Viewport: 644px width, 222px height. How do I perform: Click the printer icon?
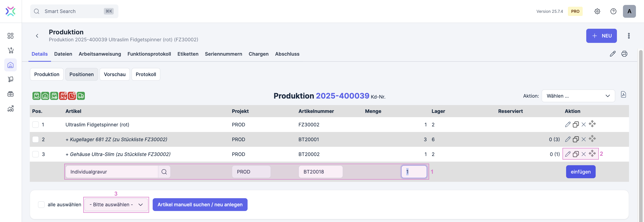tap(624, 54)
